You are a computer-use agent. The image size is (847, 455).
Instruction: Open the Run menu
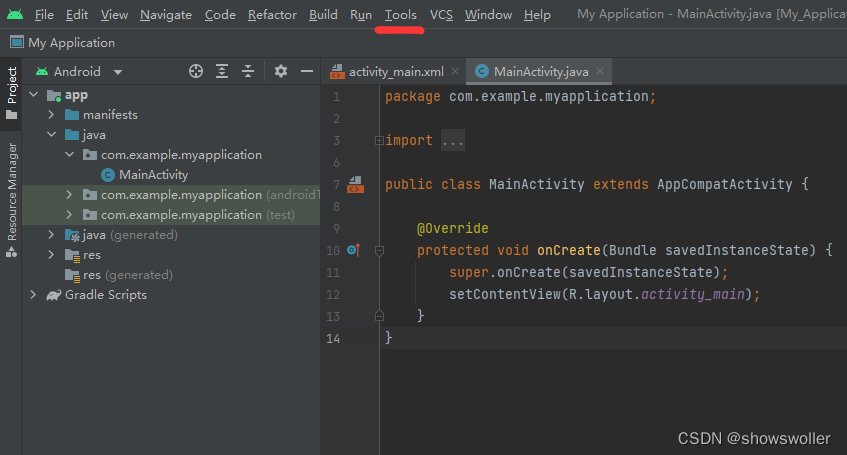pyautogui.click(x=361, y=15)
